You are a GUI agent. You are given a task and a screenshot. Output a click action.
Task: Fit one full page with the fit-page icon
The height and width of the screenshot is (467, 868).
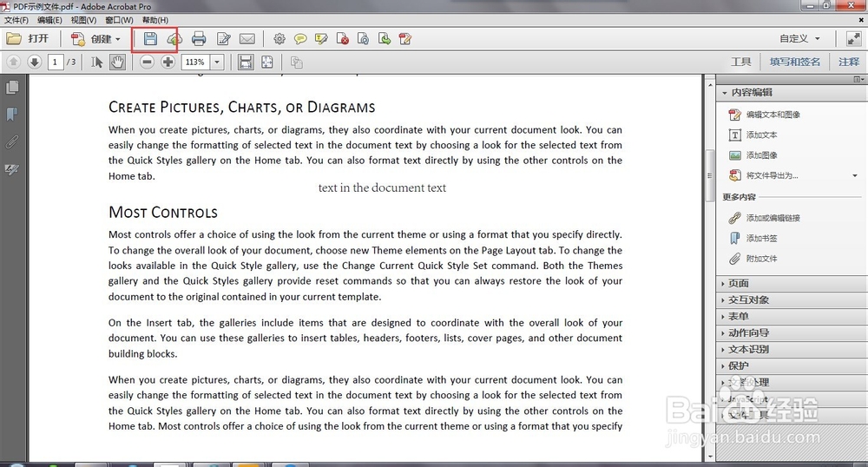tap(266, 62)
